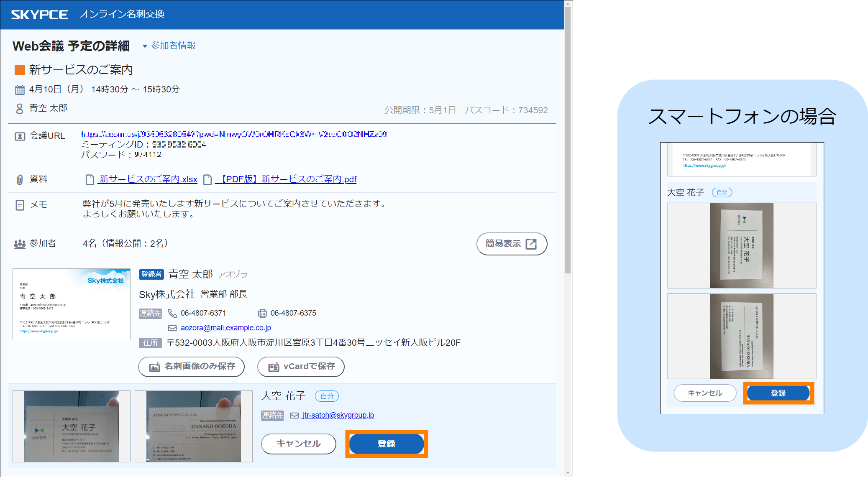
Task: Click the メモ note icon
Action: 20,205
